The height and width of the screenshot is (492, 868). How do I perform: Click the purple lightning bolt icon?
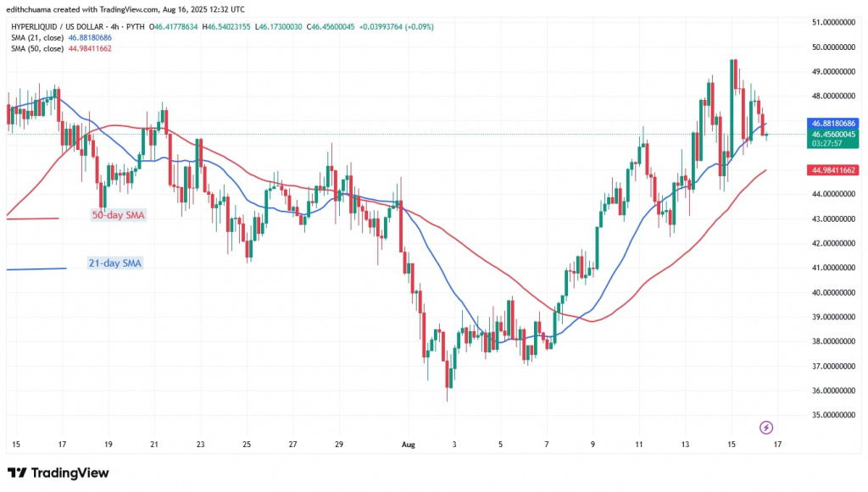(766, 428)
